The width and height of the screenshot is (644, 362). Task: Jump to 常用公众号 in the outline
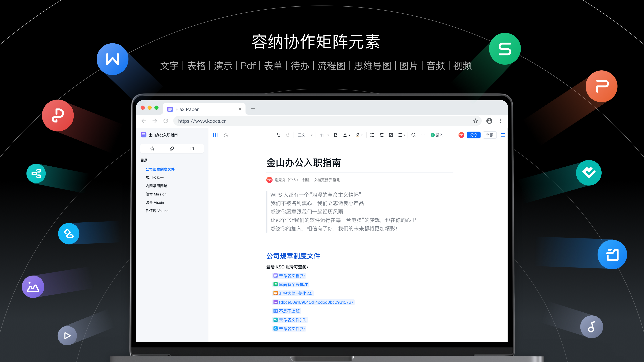click(x=154, y=177)
